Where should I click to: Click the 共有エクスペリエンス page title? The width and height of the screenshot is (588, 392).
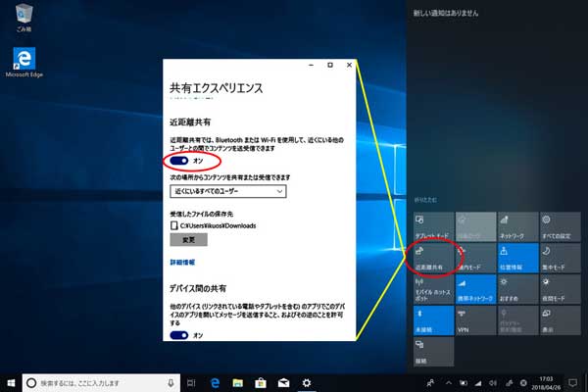coord(217,88)
